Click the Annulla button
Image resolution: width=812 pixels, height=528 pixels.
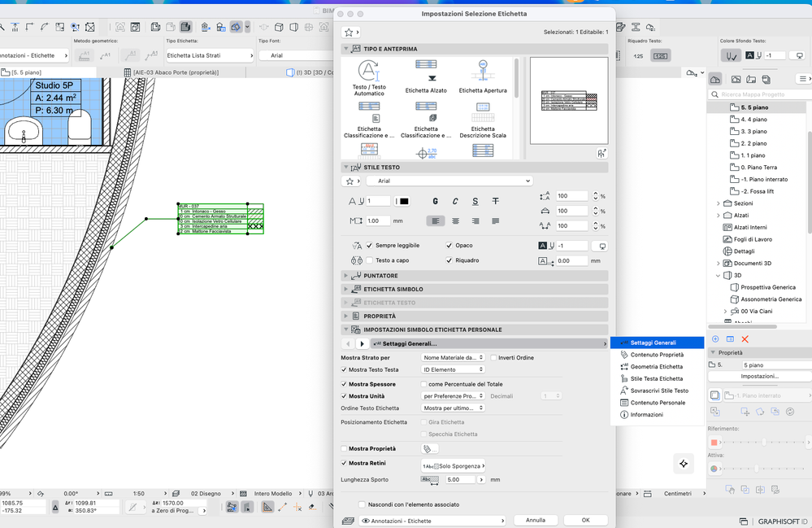tap(536, 520)
